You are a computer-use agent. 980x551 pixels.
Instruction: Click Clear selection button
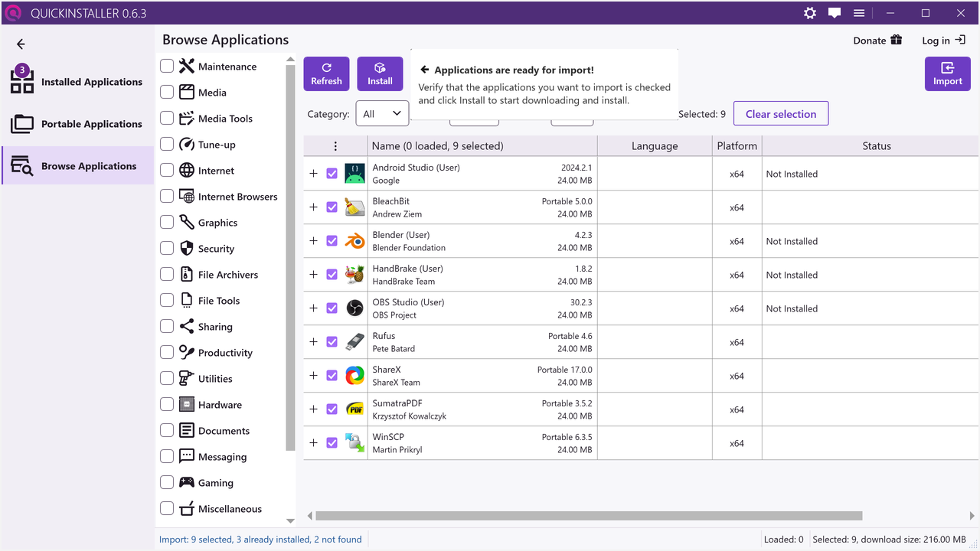coord(781,114)
